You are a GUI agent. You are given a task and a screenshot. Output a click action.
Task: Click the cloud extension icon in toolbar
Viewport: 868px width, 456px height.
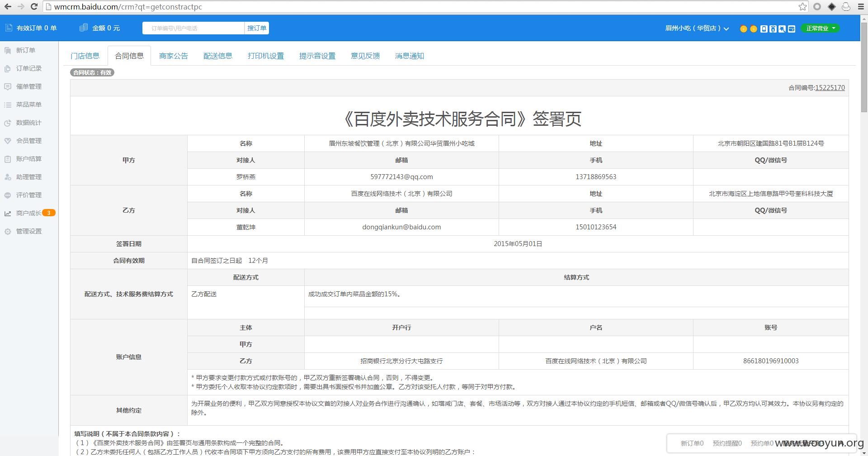(x=846, y=7)
